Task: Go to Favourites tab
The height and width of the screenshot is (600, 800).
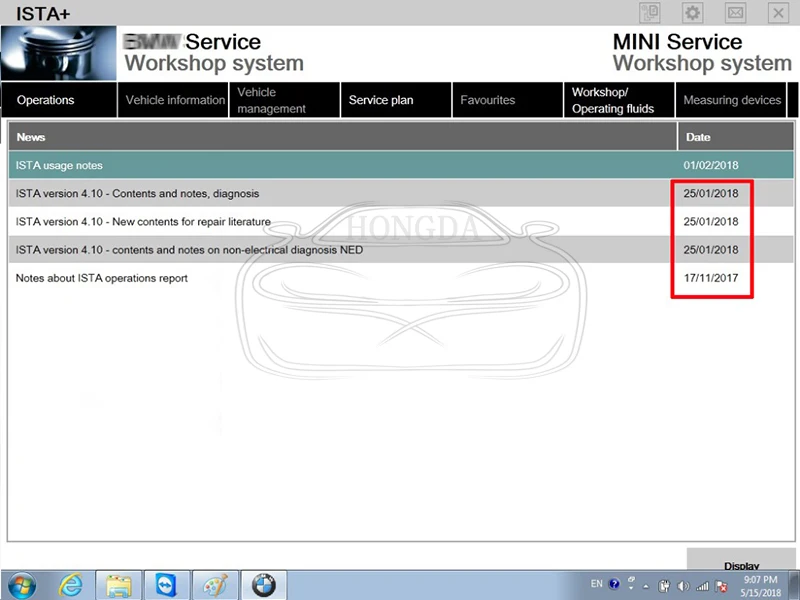Action: pyautogui.click(x=508, y=100)
